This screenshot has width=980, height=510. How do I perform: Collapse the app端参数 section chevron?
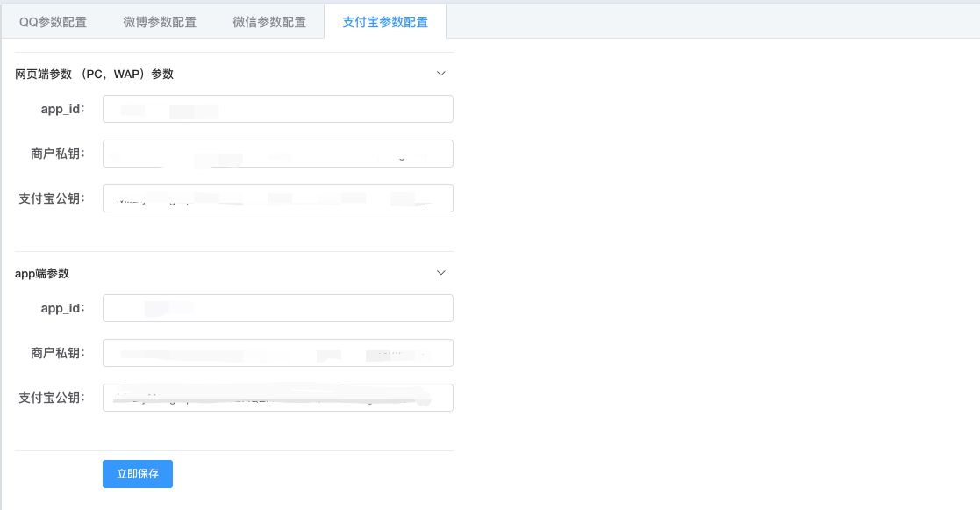(x=441, y=273)
